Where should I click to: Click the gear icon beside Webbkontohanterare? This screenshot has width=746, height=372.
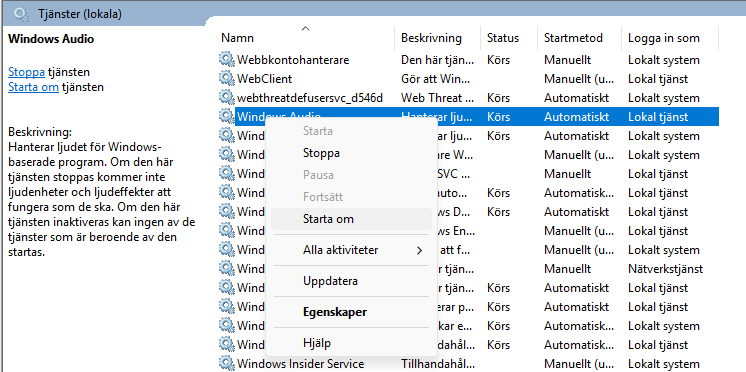click(x=226, y=59)
